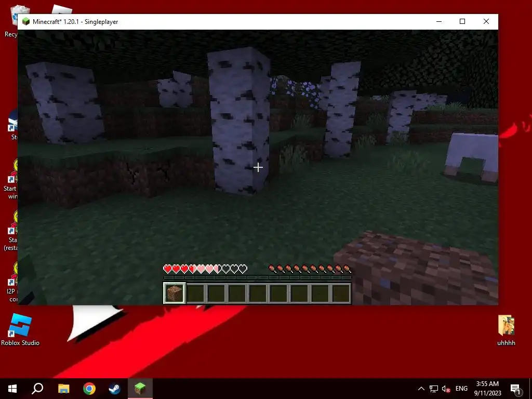
Task: Select the second empty hotbar slot
Action: click(217, 293)
